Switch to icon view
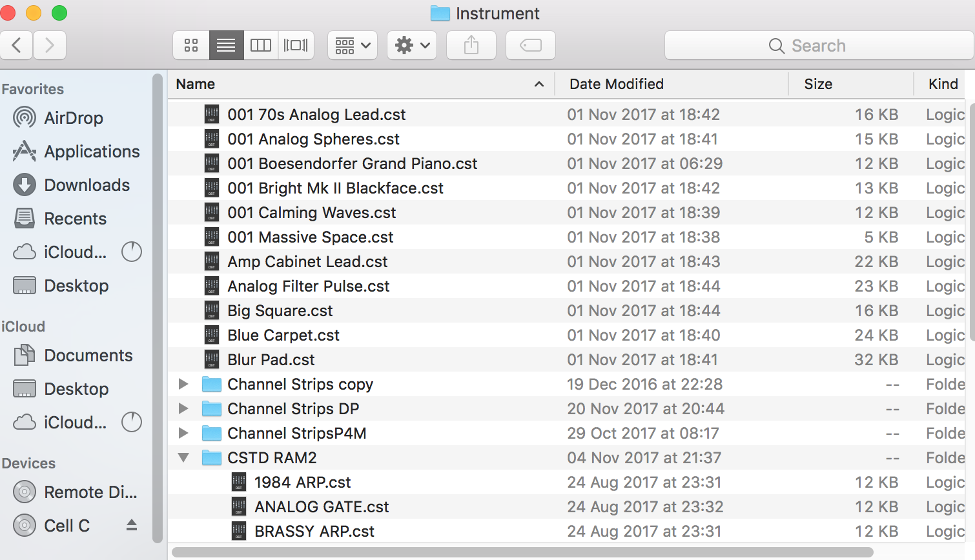The image size is (975, 560). (x=190, y=45)
